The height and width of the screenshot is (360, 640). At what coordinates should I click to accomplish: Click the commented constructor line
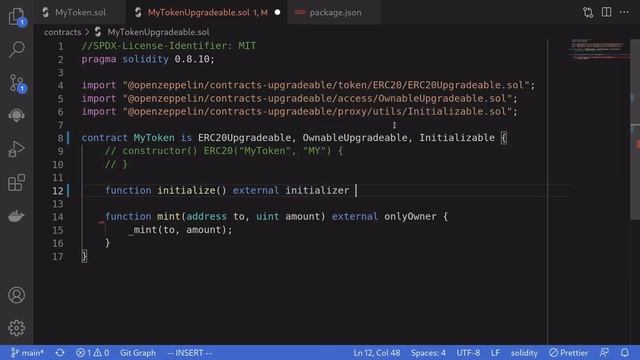[x=224, y=151]
